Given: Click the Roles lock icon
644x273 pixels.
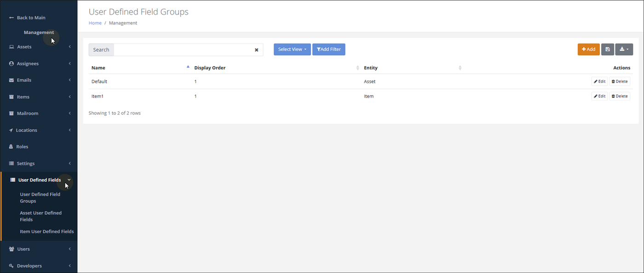Looking at the screenshot, I should 11,147.
